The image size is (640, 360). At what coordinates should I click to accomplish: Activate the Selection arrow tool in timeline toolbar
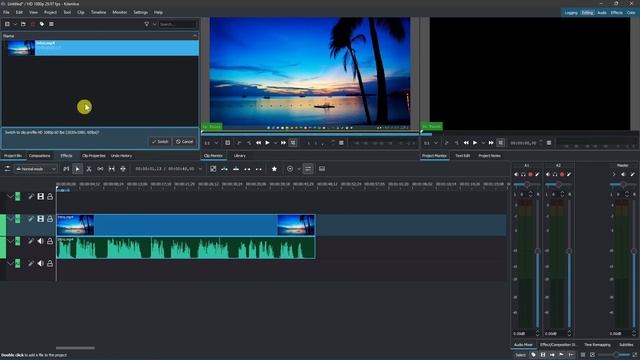[x=78, y=169]
